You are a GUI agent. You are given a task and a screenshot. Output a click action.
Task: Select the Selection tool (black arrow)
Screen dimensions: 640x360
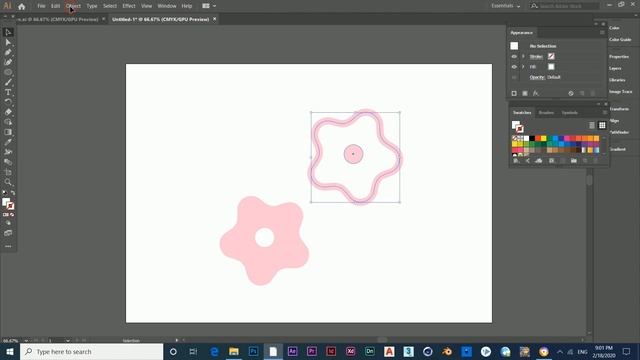pyautogui.click(x=8, y=32)
